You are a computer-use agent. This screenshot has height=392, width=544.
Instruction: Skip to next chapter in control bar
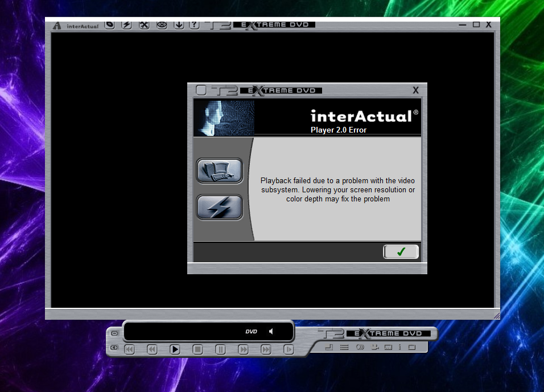coord(266,349)
